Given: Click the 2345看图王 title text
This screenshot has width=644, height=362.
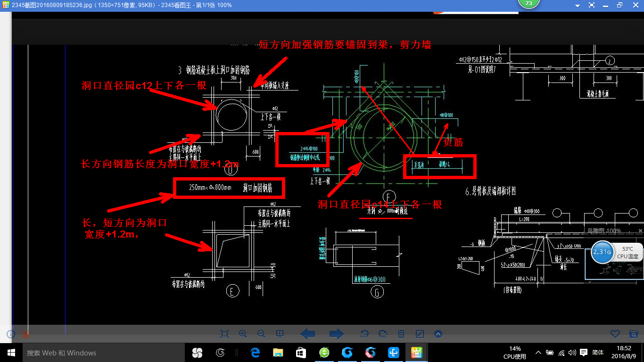Looking at the screenshot, I should [177, 5].
